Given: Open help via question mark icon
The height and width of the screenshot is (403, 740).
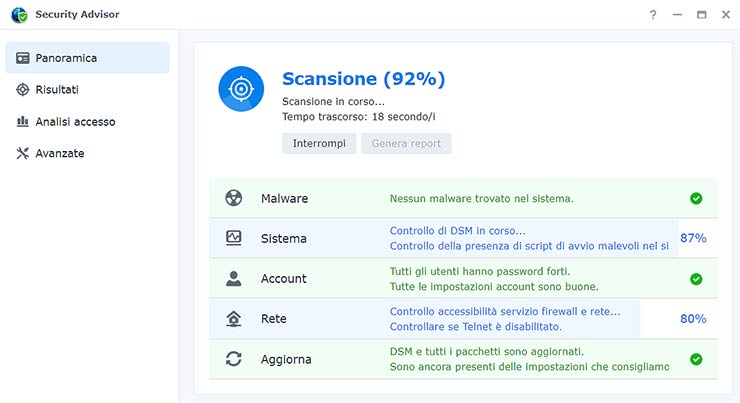Looking at the screenshot, I should [x=653, y=15].
